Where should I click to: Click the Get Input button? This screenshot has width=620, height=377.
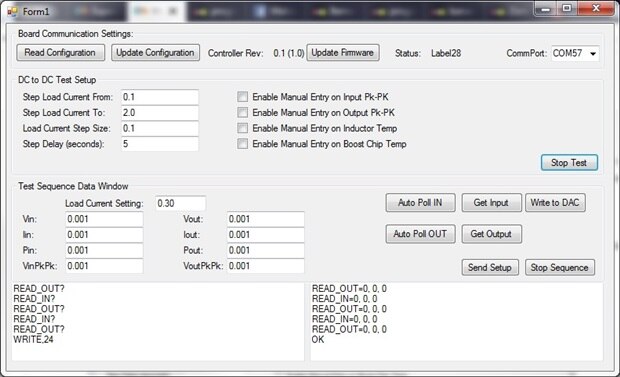(x=491, y=203)
